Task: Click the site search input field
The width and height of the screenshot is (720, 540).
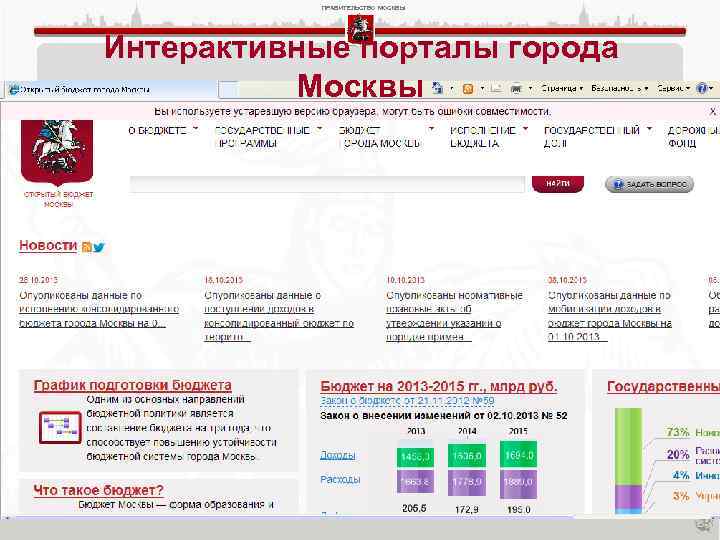Action: pyautogui.click(x=327, y=185)
